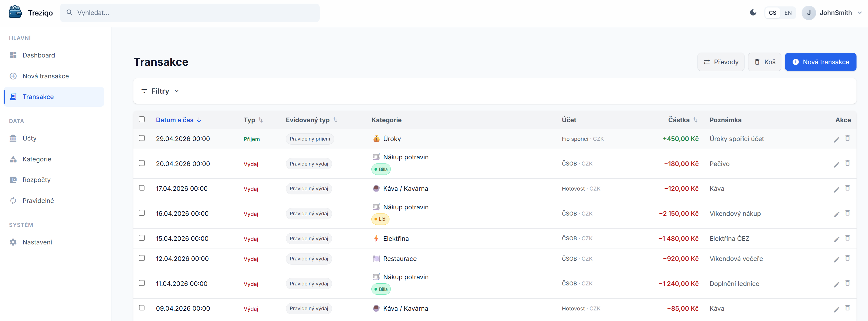
Task: Delete the Pečivo transaction with trash icon
Action: (847, 163)
